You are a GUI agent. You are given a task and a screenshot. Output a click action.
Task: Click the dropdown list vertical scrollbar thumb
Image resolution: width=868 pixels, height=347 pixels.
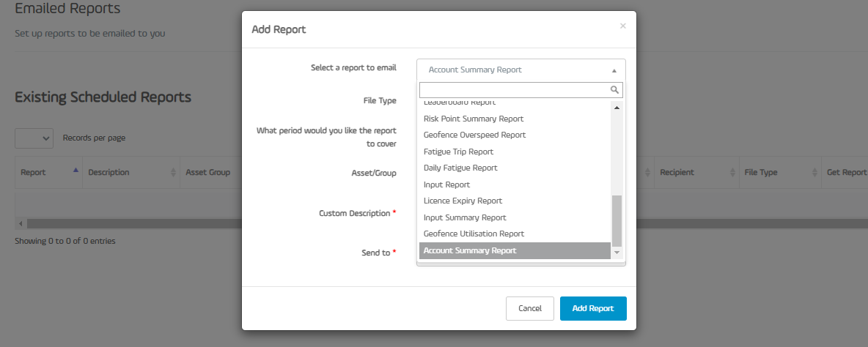click(x=617, y=220)
